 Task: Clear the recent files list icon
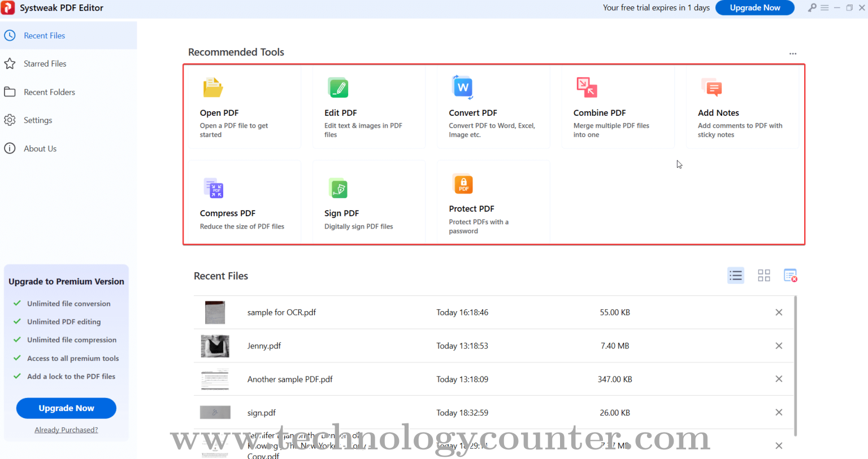[791, 276]
